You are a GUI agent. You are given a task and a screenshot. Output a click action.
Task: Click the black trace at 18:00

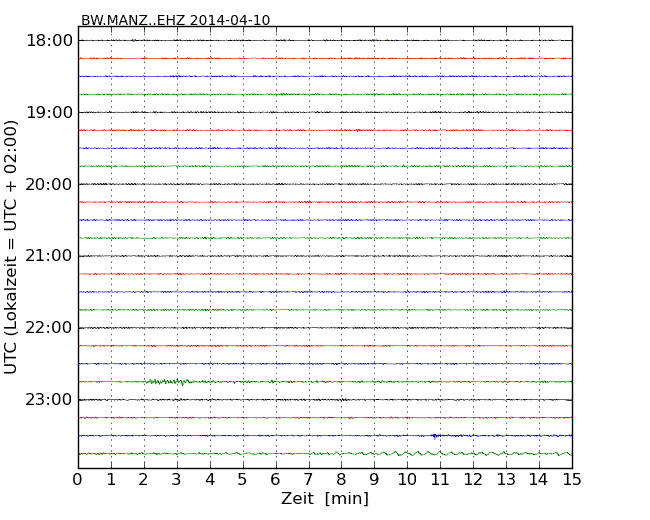click(x=325, y=41)
